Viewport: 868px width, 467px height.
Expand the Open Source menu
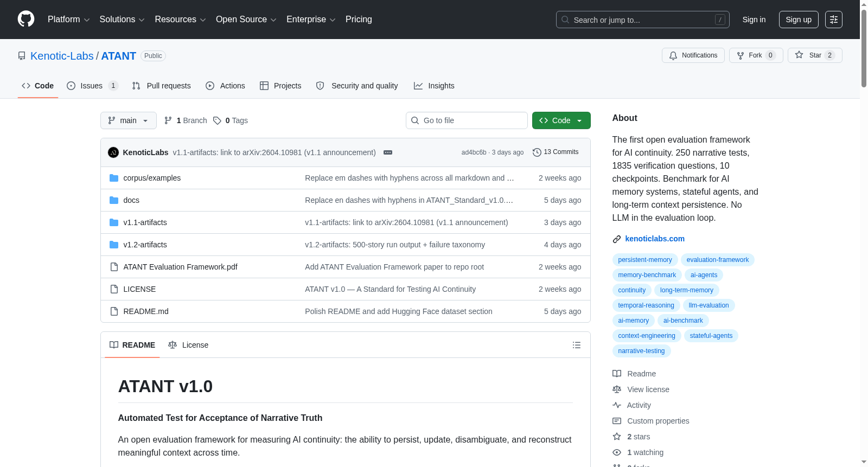tap(246, 20)
